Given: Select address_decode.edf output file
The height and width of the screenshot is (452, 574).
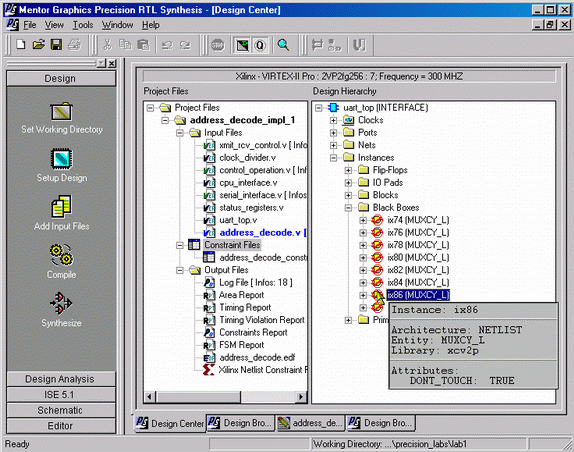Looking at the screenshot, I should click(257, 358).
